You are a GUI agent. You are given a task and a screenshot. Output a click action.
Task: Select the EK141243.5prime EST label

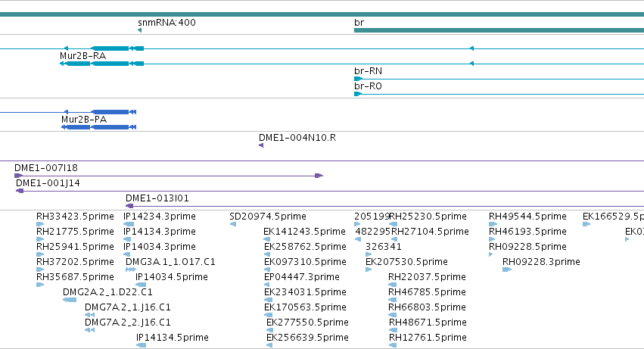click(304, 232)
